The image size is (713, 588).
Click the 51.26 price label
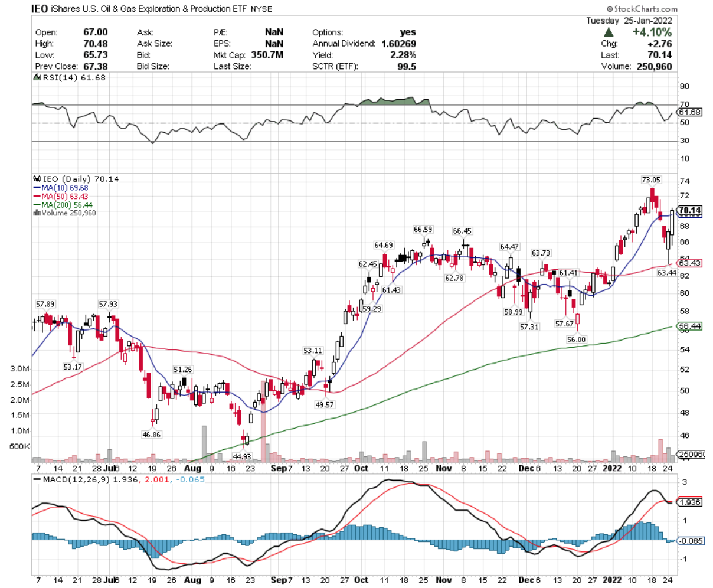coord(183,370)
